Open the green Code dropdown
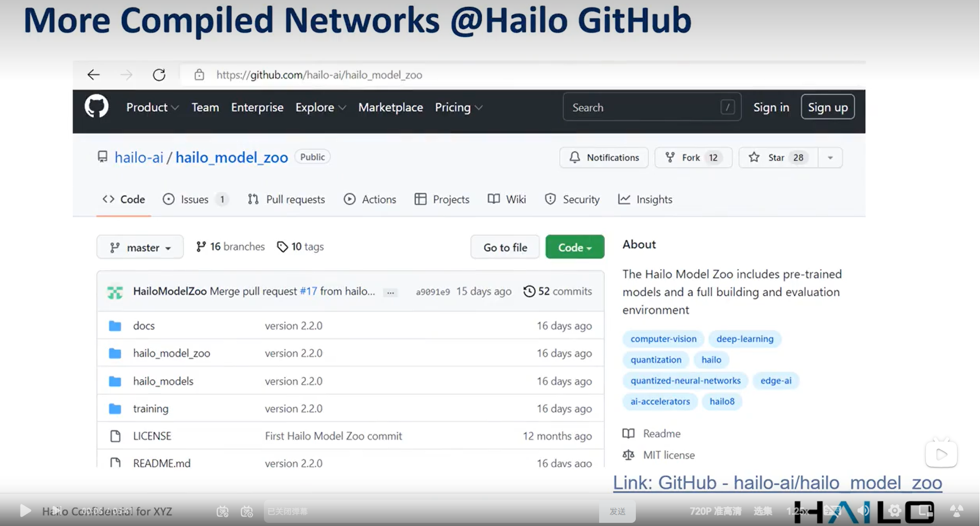The height and width of the screenshot is (526, 980). pos(574,247)
